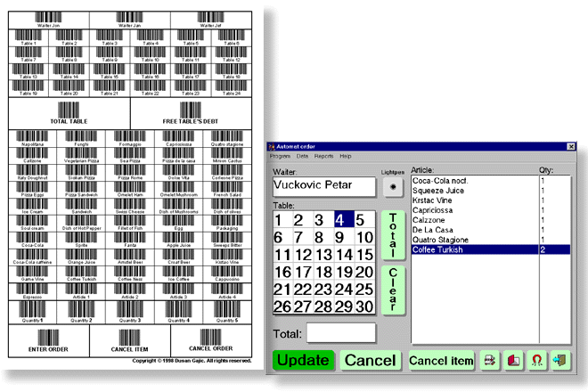Click highlighted table 4 in the grid

pyautogui.click(x=344, y=220)
